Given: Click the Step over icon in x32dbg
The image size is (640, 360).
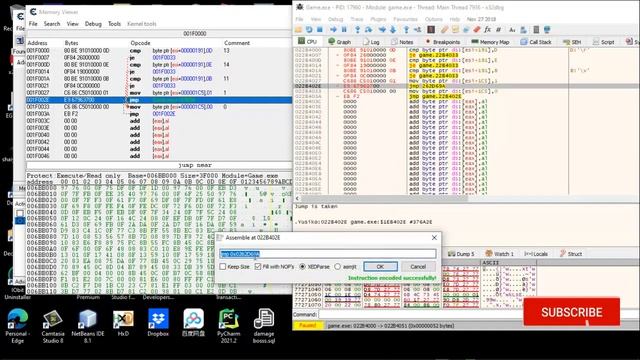Looking at the screenshot, I should 368,30.
